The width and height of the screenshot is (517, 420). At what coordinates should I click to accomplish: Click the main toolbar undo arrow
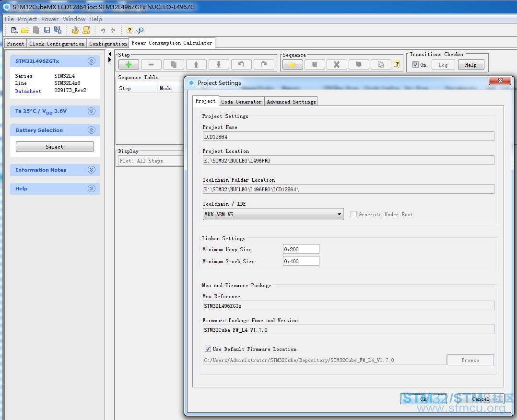pyautogui.click(x=103, y=30)
